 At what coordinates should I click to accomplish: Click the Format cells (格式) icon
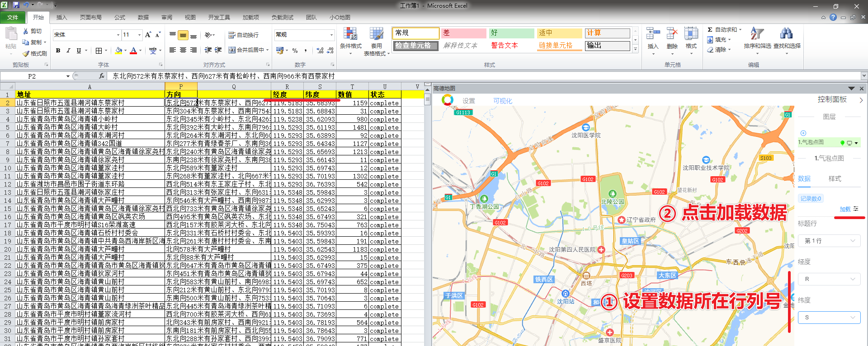pyautogui.click(x=691, y=34)
